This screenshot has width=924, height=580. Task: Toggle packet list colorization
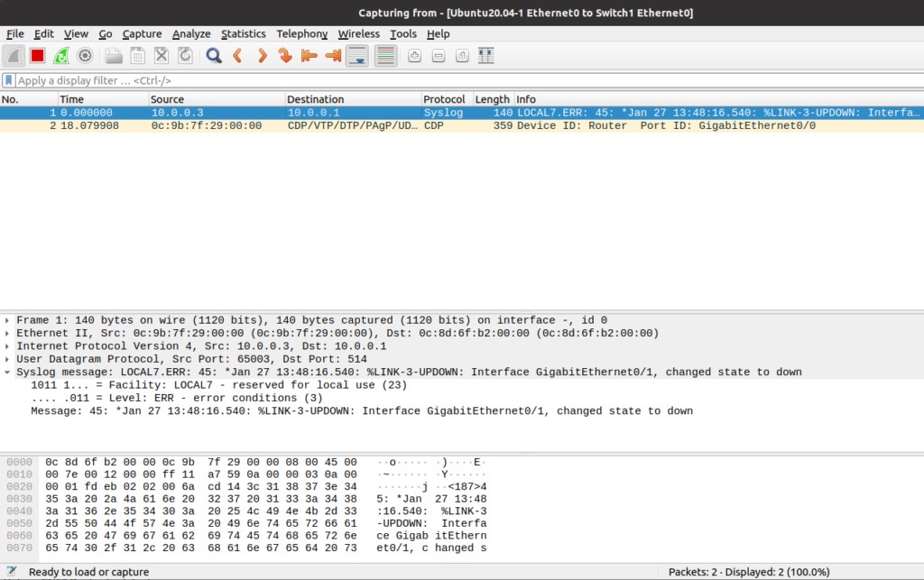coord(385,56)
